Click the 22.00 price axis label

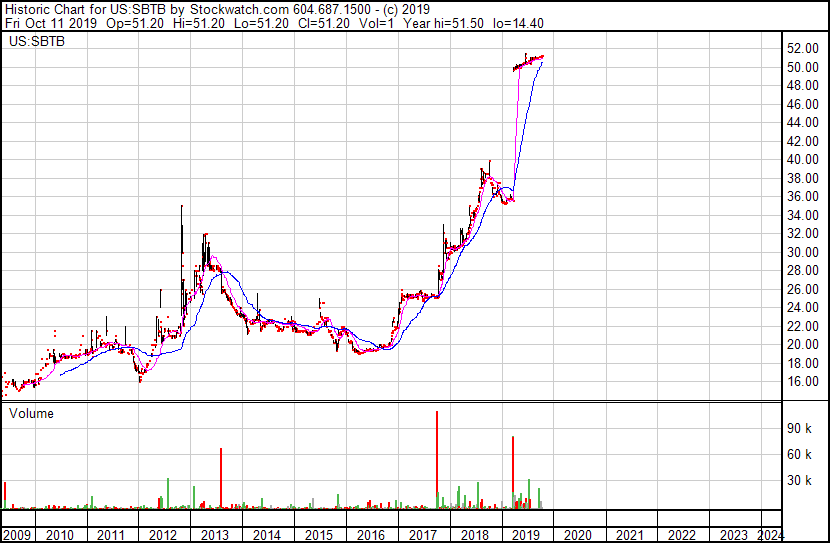802,327
